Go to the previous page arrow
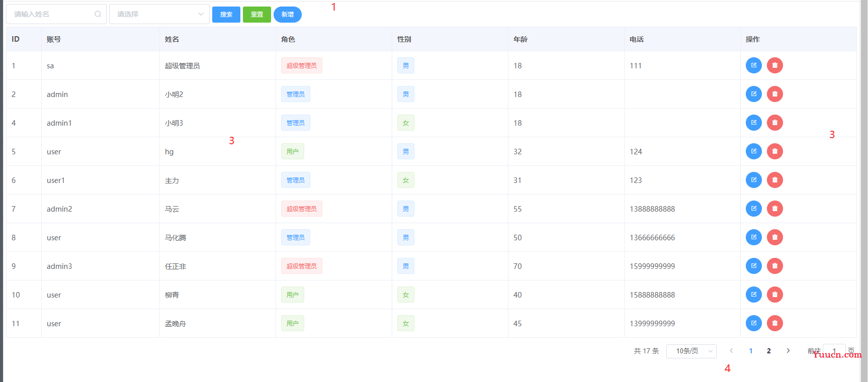This screenshot has height=382, width=868. pos(731,351)
